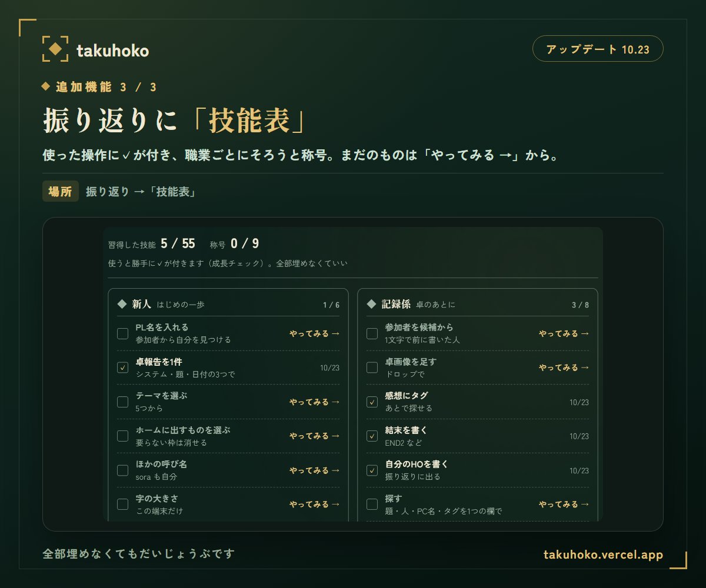Click やってみる for 字の大きさ
This screenshot has height=588, width=706.
point(314,505)
